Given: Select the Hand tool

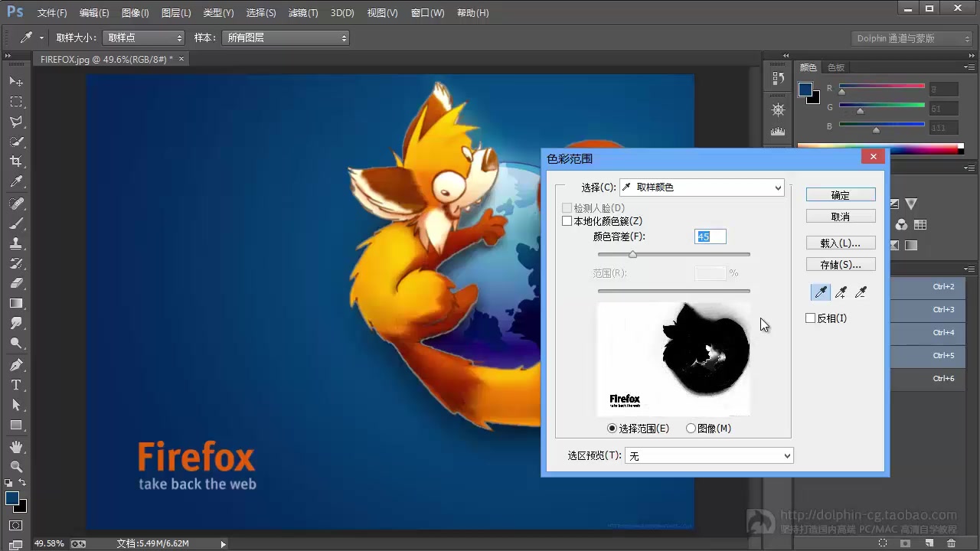Looking at the screenshot, I should click(16, 447).
